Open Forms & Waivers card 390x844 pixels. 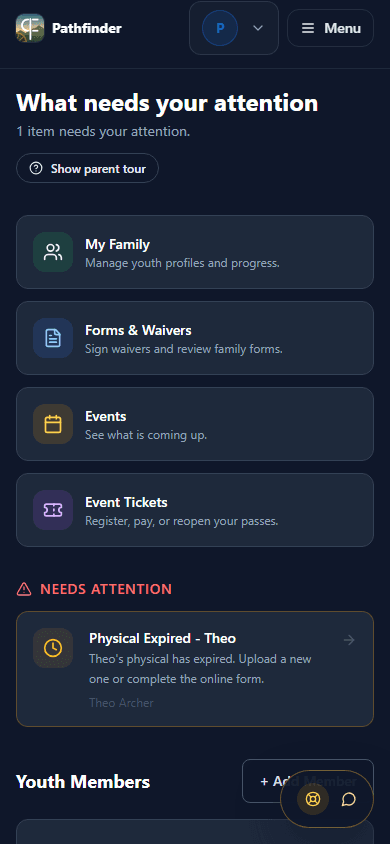(195, 338)
